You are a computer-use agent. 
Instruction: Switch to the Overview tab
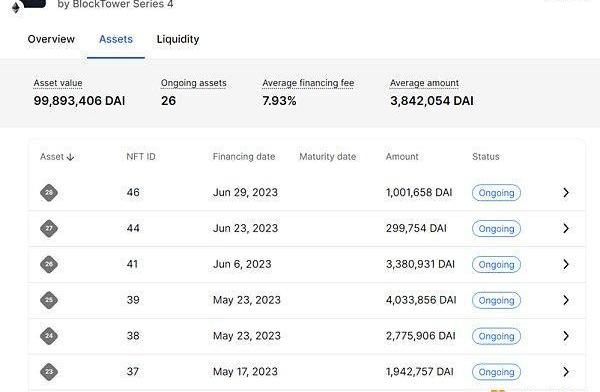click(x=51, y=39)
